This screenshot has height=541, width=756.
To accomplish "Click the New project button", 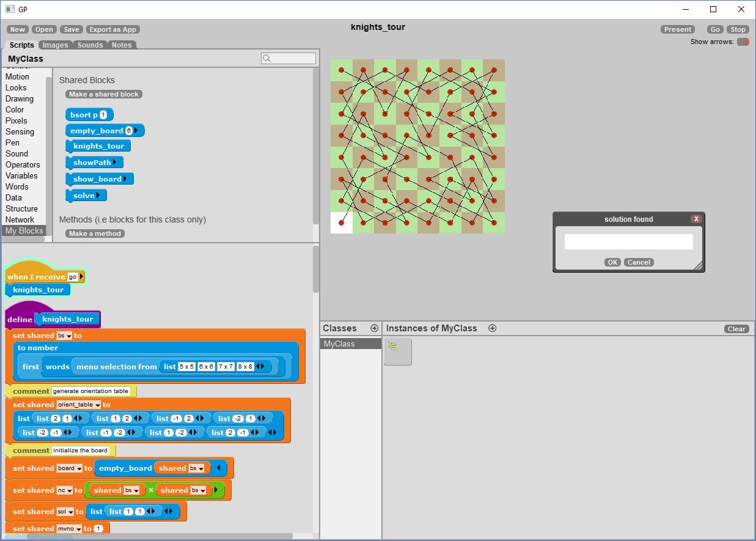I will click(x=18, y=29).
